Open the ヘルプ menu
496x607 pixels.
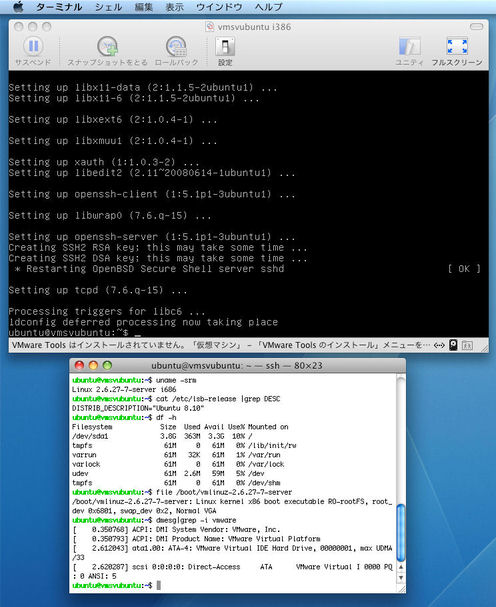pyautogui.click(x=269, y=7)
